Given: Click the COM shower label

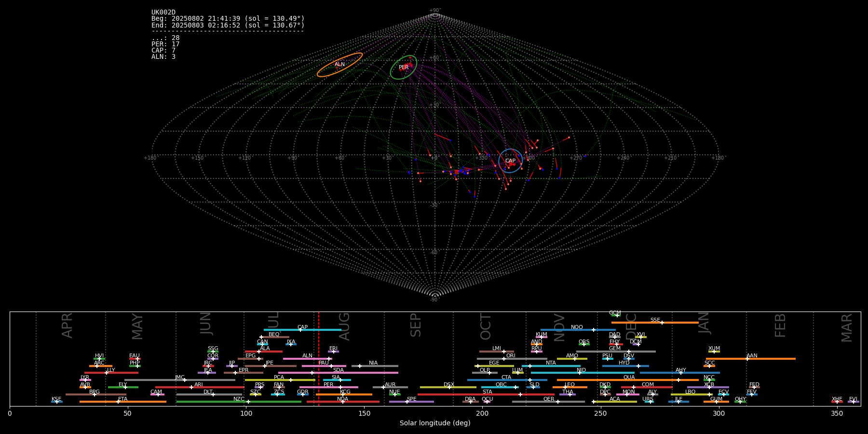Looking at the screenshot, I should pos(648,385).
